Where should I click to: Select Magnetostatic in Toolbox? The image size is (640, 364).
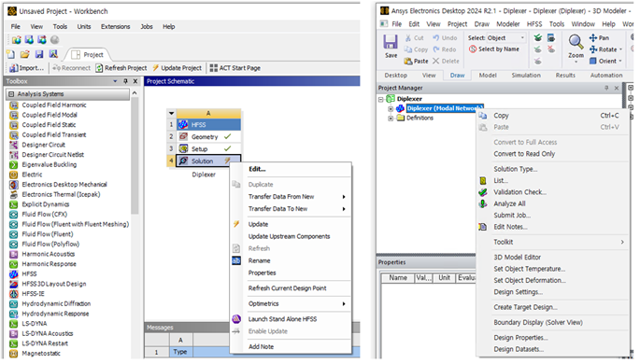click(41, 354)
